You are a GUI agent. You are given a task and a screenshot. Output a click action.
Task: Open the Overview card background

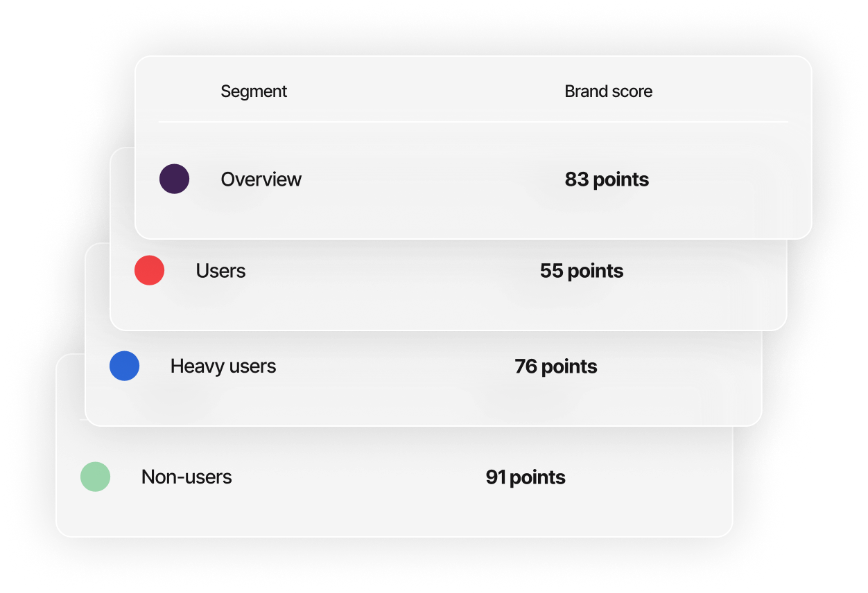click(x=474, y=148)
